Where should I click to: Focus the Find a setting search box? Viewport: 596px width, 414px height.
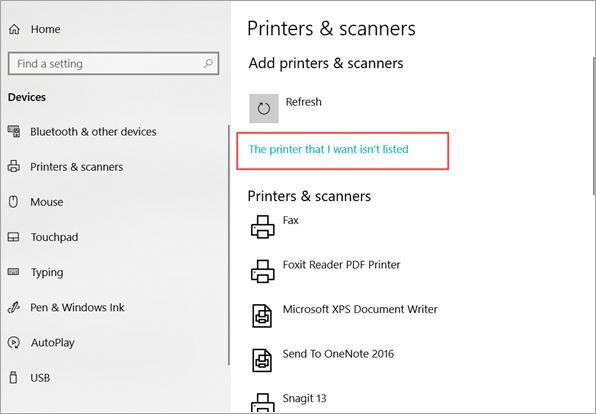click(113, 63)
